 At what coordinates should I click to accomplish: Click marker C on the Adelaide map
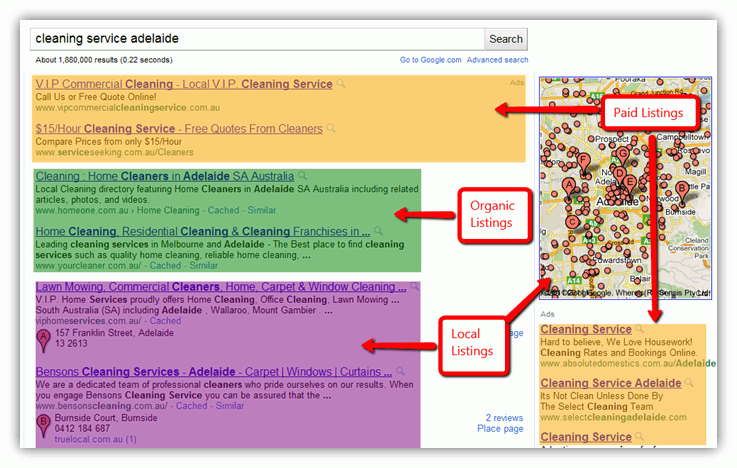tap(572, 224)
